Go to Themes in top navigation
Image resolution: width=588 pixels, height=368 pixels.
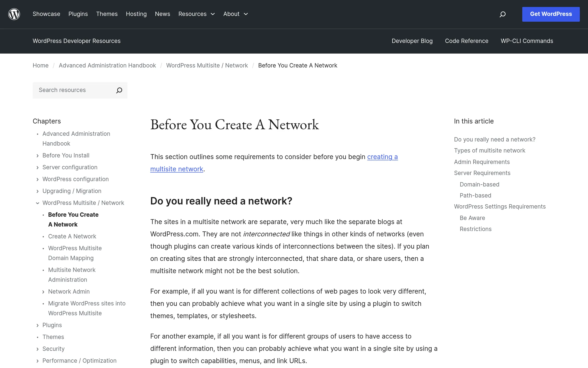click(x=107, y=14)
